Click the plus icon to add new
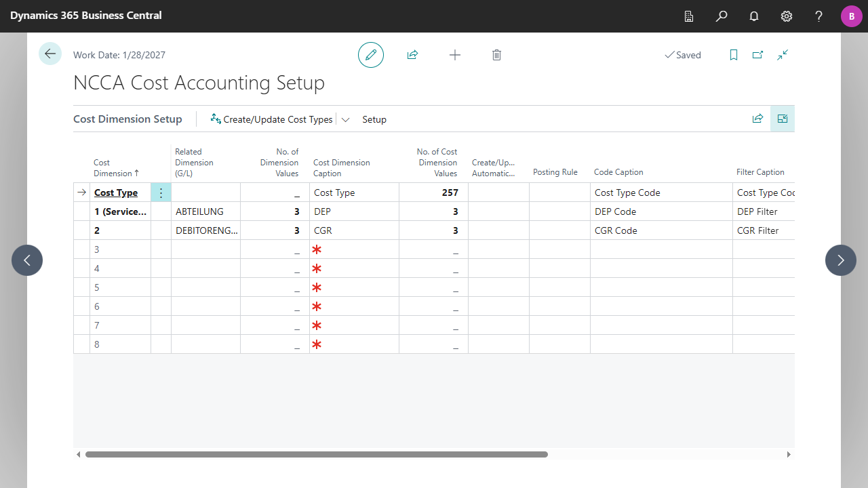 (x=455, y=55)
